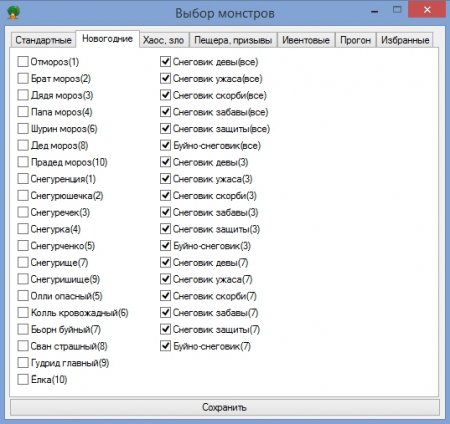Enable Папа мороз(4)
The height and width of the screenshot is (424, 450).
[x=23, y=112]
